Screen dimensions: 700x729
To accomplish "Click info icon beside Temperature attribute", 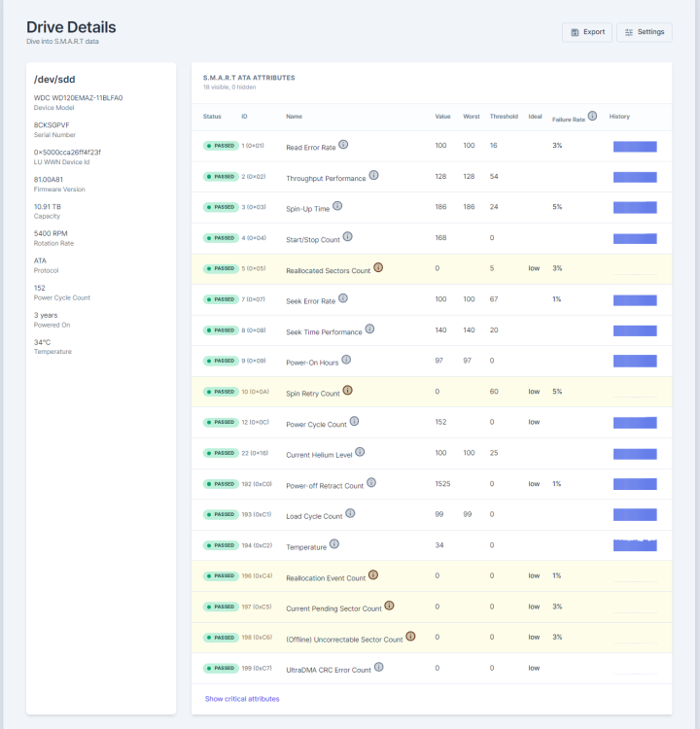I will pos(333,544).
